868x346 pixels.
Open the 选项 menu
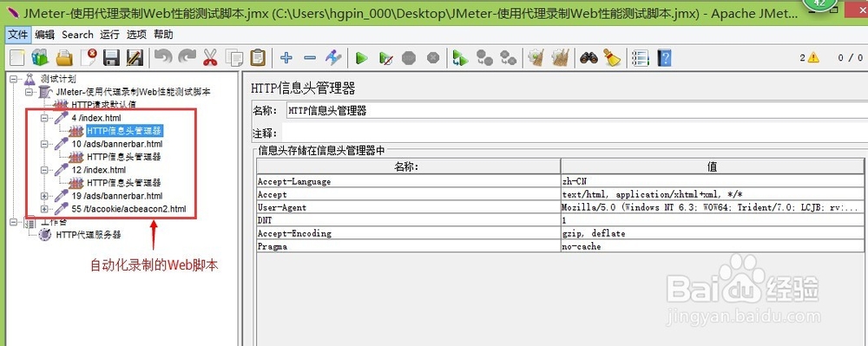tap(136, 35)
